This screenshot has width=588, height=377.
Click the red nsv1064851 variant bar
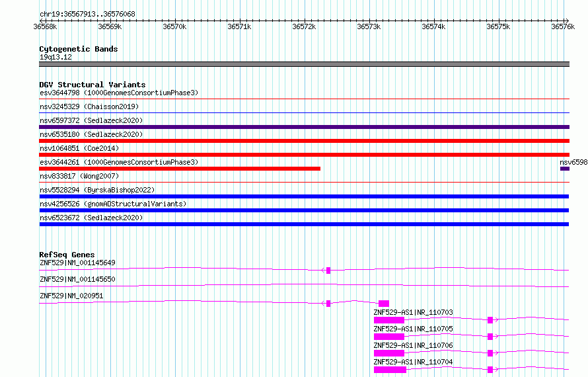[x=304, y=155]
